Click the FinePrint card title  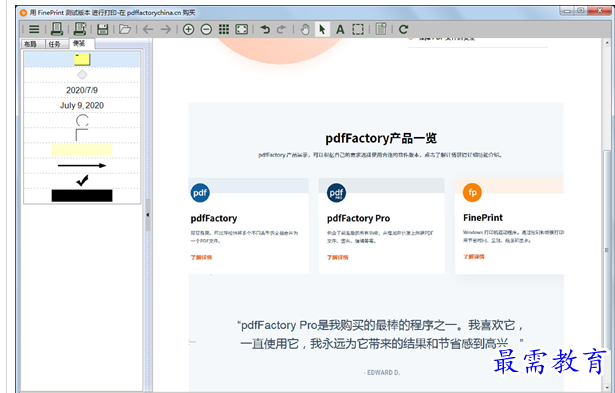point(483,218)
